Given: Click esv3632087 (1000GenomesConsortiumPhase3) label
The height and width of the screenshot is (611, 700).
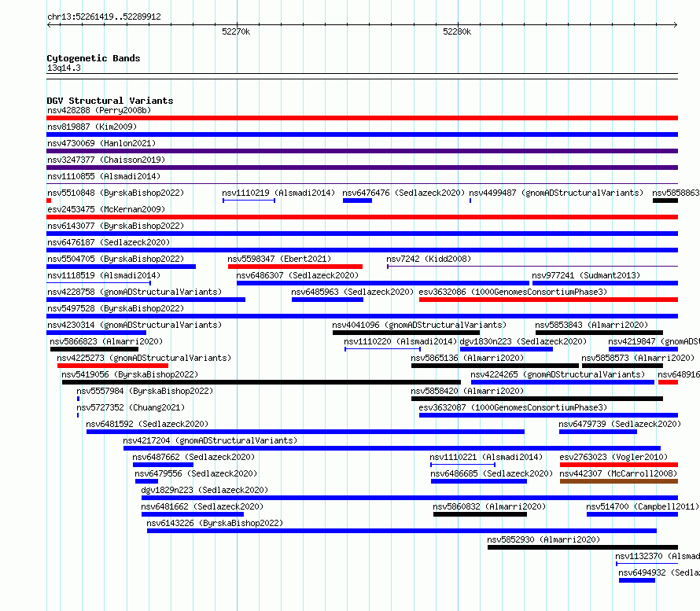Looking at the screenshot, I should (x=513, y=407).
